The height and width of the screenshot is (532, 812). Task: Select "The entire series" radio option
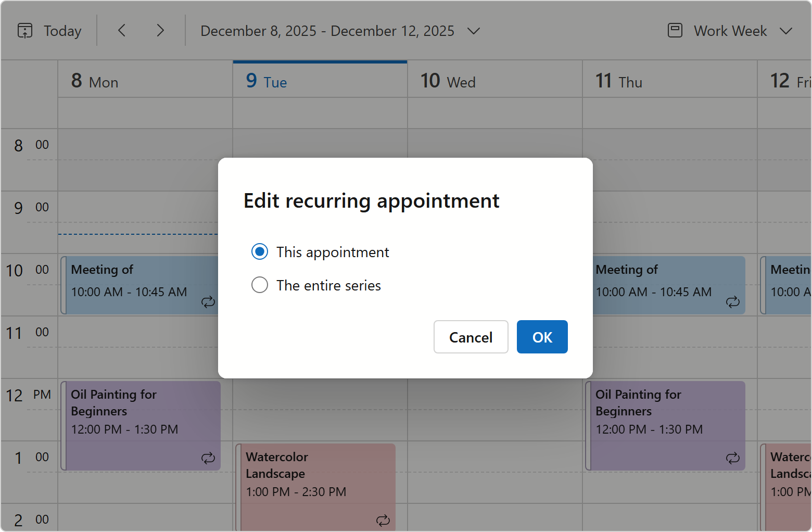point(260,285)
